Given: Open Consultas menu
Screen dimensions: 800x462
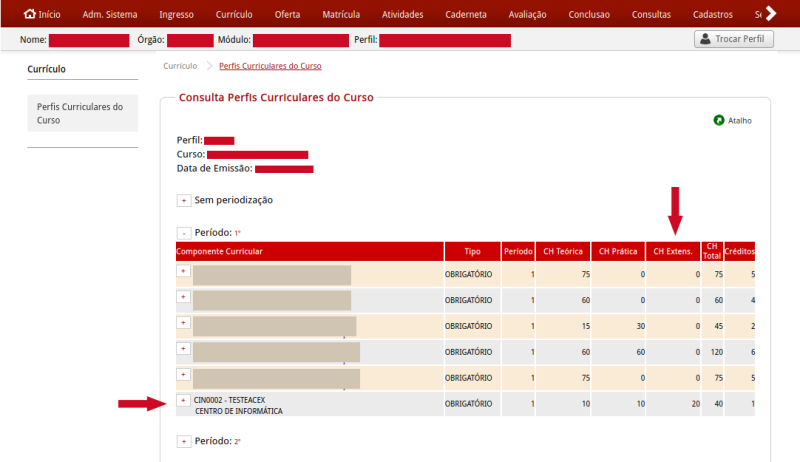Looking at the screenshot, I should click(651, 14).
